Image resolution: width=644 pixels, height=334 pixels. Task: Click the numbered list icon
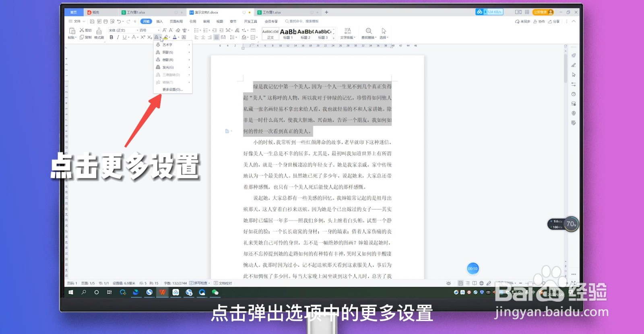pos(206,30)
